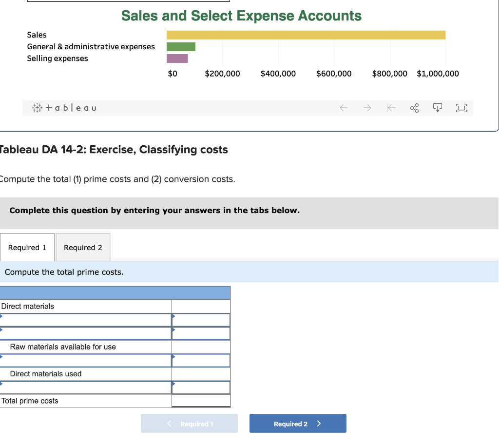Click the Tableau DA 14-2 heading
The height and width of the screenshot is (448, 499).
click(x=113, y=149)
